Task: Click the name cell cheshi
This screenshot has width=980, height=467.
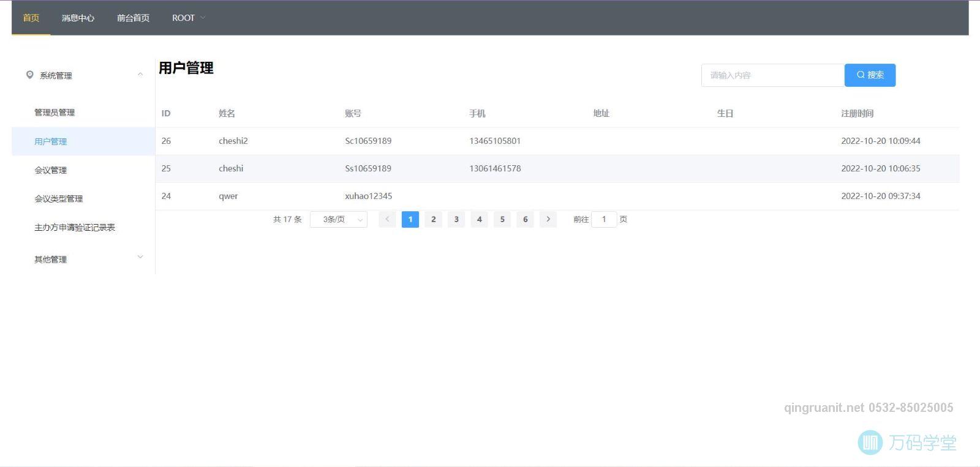Action: (231, 168)
